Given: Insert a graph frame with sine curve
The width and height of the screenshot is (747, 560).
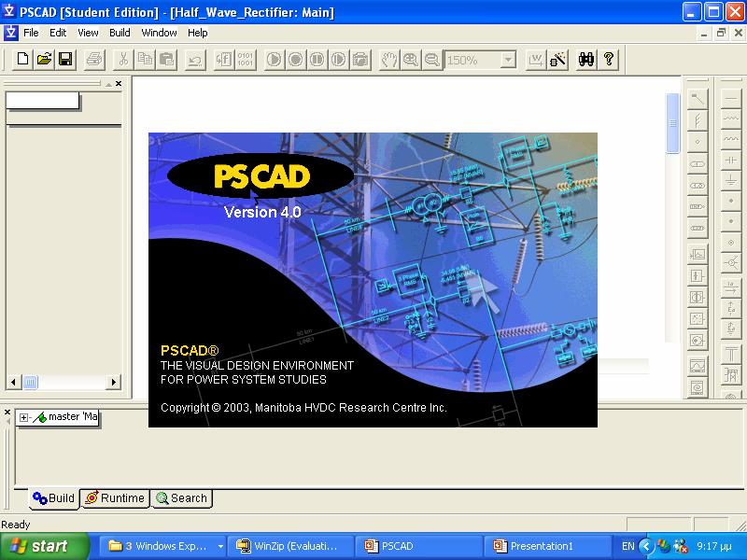Looking at the screenshot, I should click(x=698, y=366).
